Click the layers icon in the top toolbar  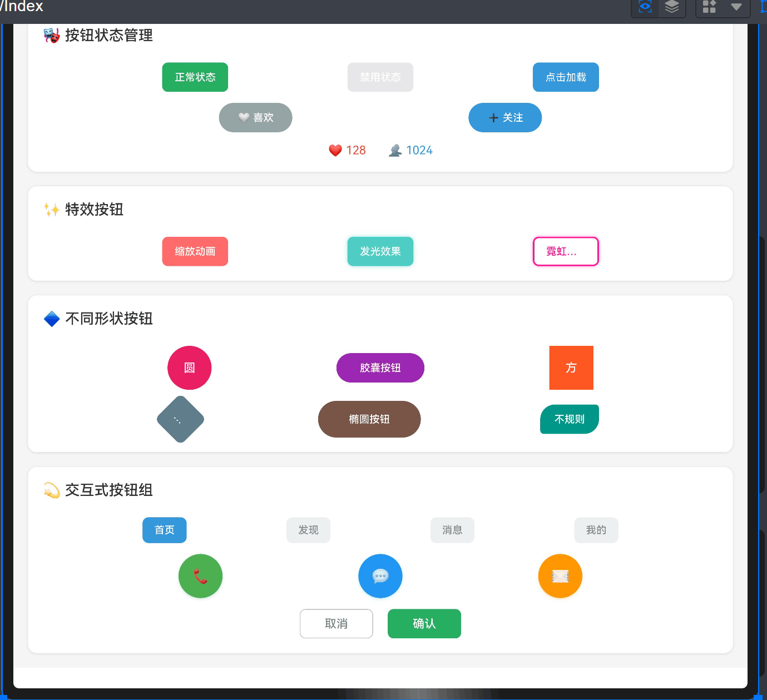tap(672, 7)
